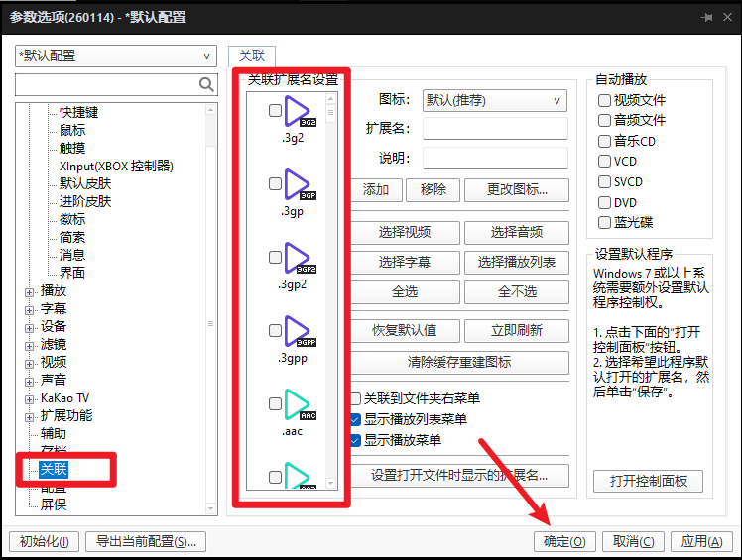Check the .3gpp extension checkbox
Image resolution: width=742 pixels, height=560 pixels.
pos(275,330)
